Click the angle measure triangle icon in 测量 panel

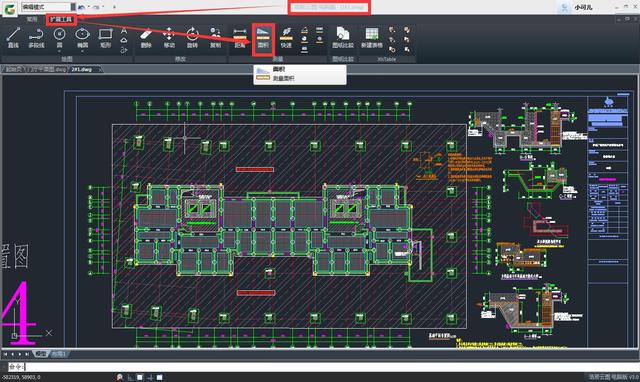click(304, 30)
